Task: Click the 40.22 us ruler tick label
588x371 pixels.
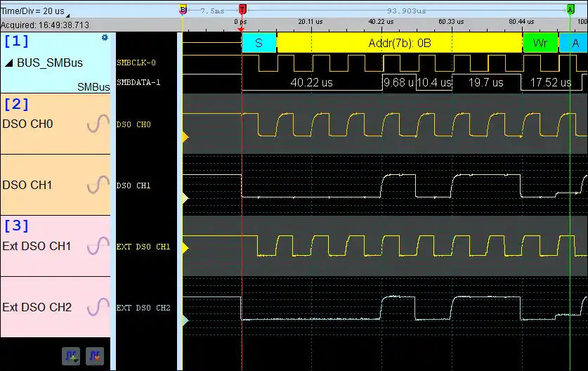Action: point(381,22)
